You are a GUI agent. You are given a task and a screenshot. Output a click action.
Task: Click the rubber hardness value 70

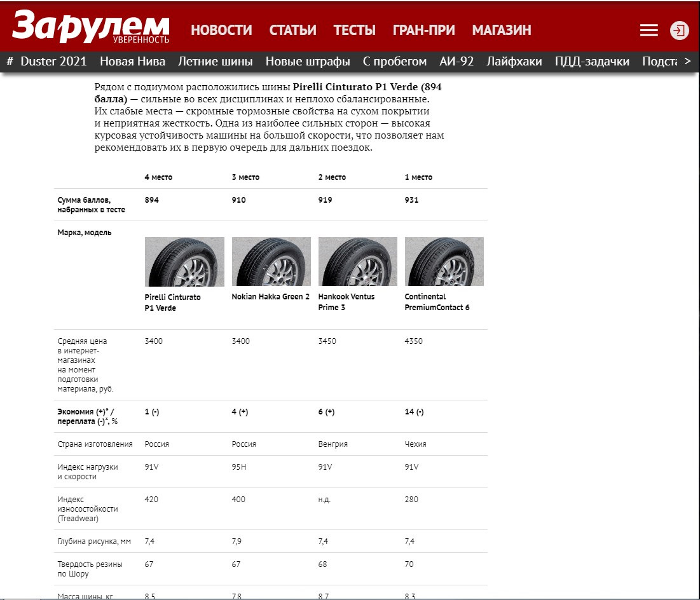pos(409,564)
